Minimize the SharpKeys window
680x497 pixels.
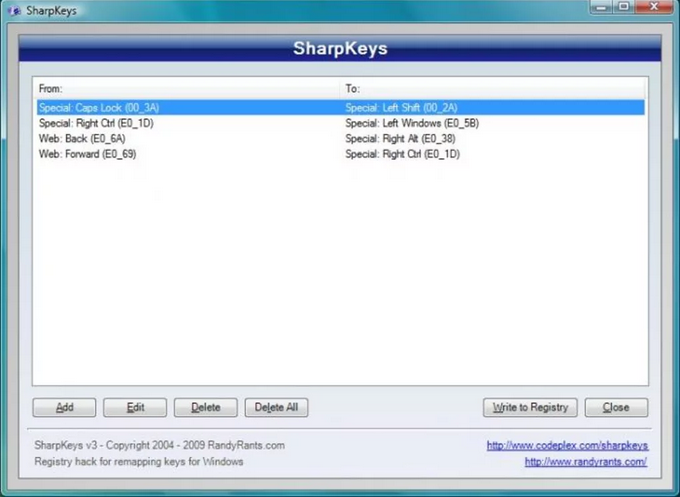(602, 7)
